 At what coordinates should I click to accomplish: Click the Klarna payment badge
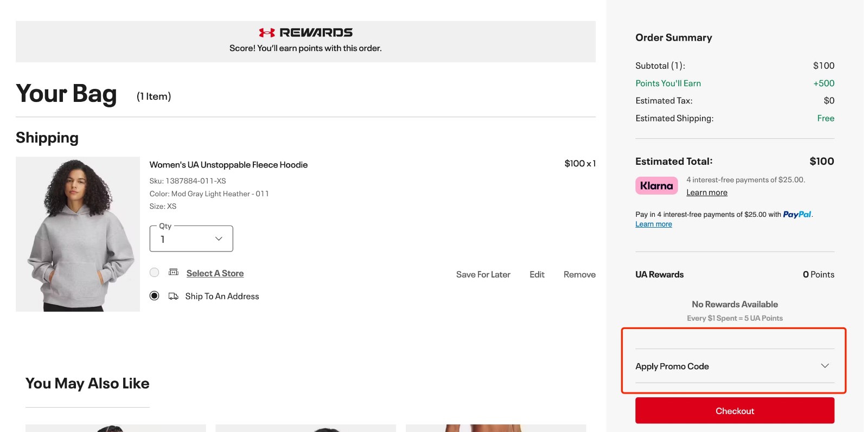click(656, 185)
